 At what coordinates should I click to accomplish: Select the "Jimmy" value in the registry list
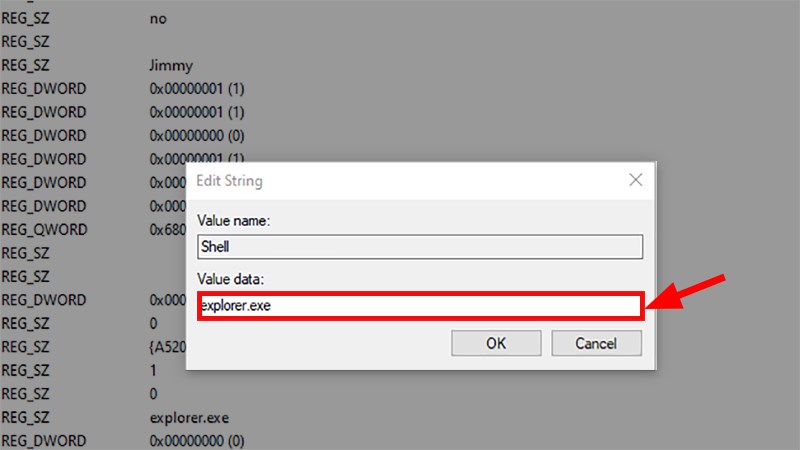point(171,65)
